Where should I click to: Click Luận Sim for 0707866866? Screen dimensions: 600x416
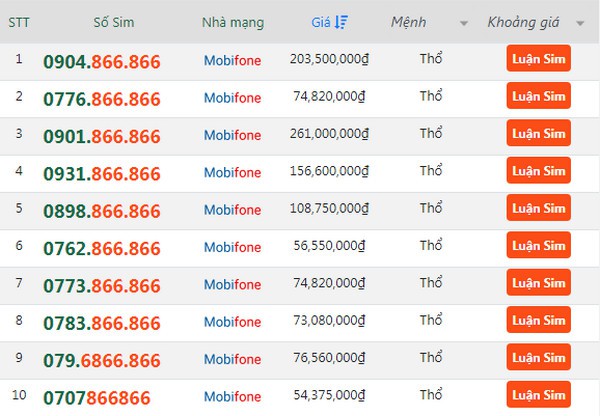tap(538, 394)
